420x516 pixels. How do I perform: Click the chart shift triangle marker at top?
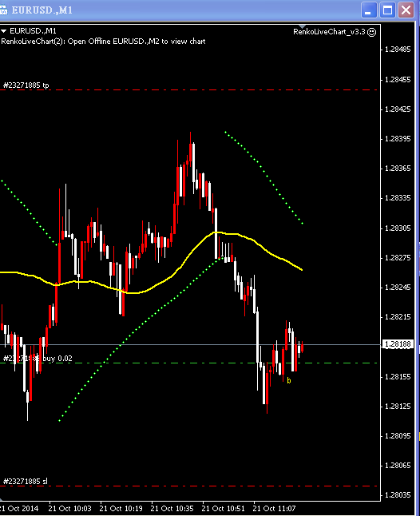(303, 26)
